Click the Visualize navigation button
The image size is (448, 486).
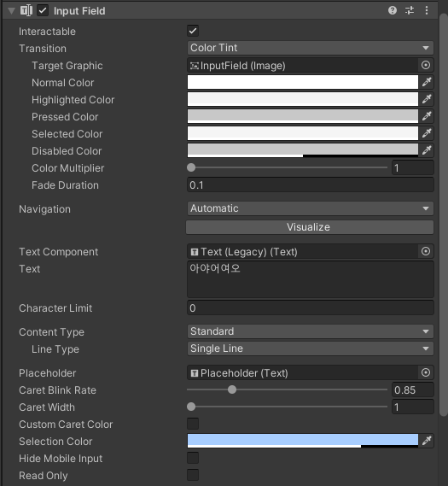pos(310,227)
